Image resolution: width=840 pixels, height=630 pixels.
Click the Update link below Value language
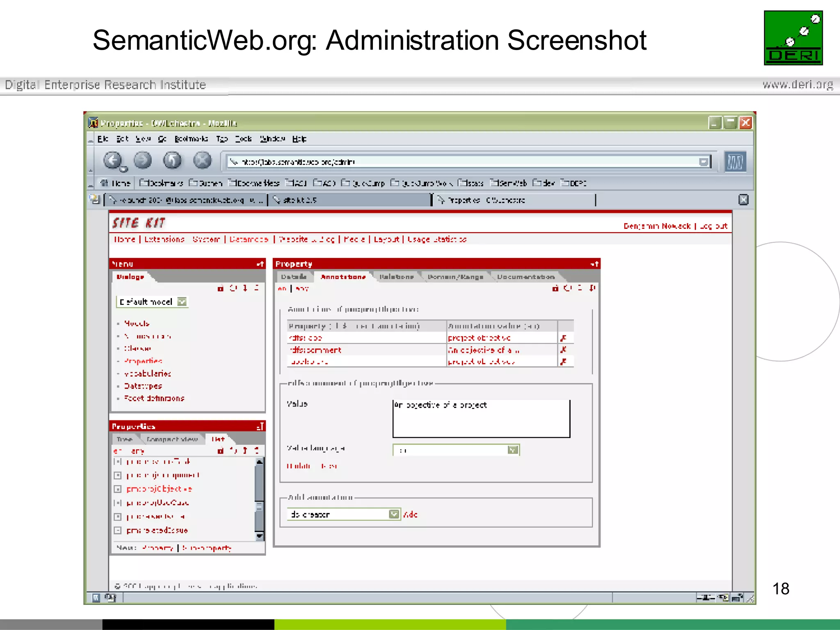tap(299, 466)
